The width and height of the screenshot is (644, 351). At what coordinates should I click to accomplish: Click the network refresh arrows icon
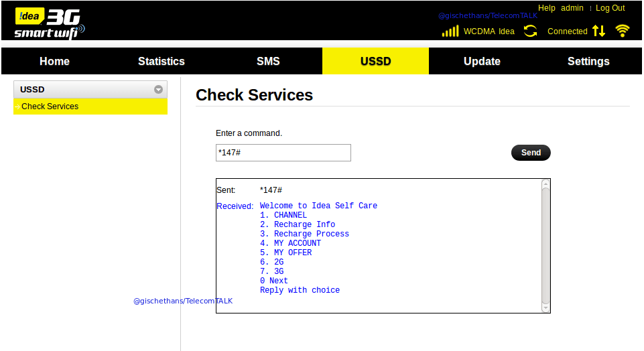pos(530,31)
